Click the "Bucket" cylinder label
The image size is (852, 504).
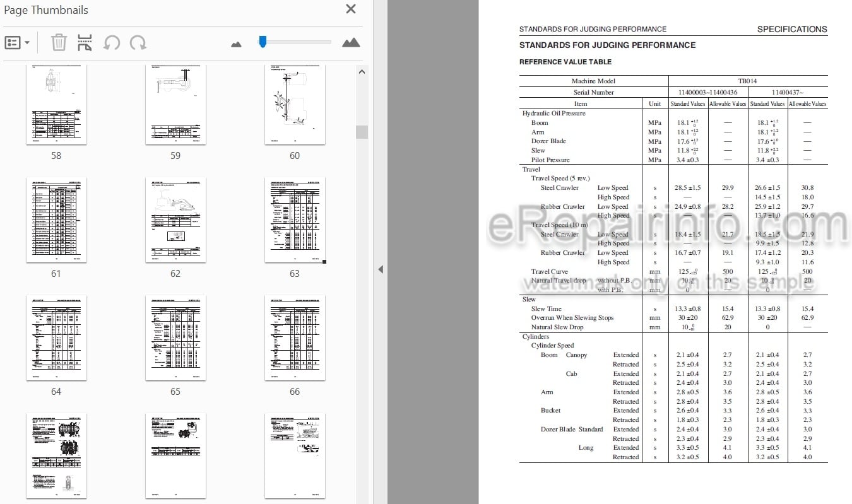[x=550, y=411]
